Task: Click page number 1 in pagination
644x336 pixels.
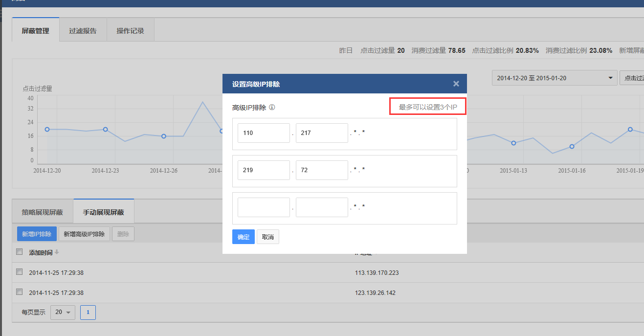Action: point(88,312)
